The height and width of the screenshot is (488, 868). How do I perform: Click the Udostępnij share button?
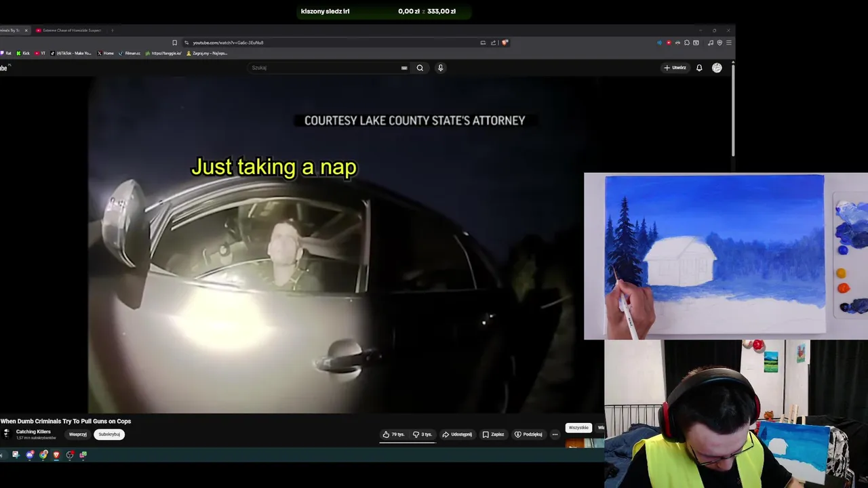[x=457, y=434]
